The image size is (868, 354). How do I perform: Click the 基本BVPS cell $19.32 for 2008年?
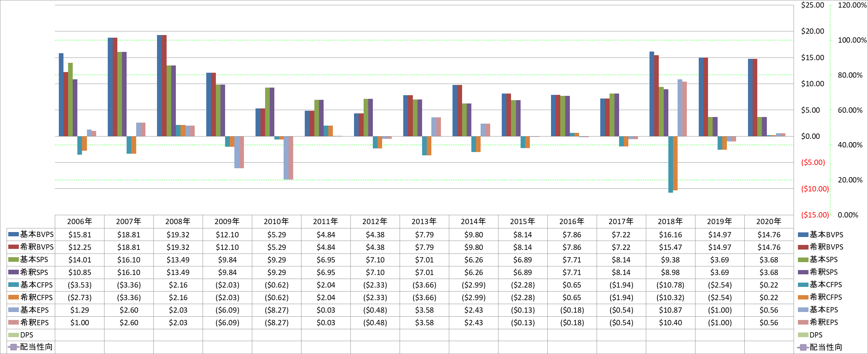[x=178, y=234]
